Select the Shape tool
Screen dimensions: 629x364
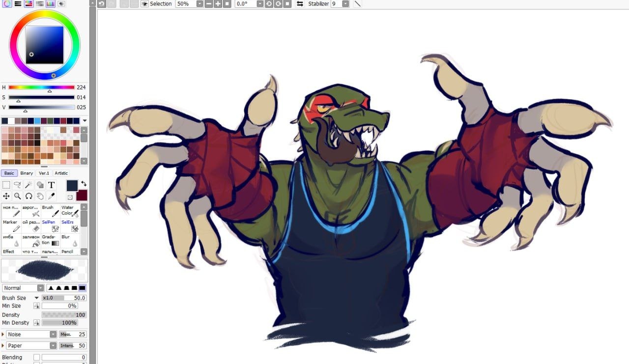coord(40,185)
